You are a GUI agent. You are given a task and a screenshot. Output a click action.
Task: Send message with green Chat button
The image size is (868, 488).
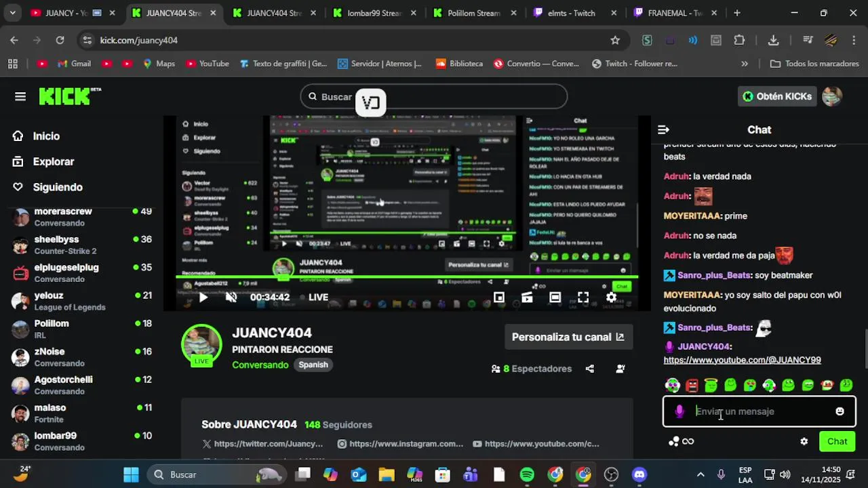(837, 441)
